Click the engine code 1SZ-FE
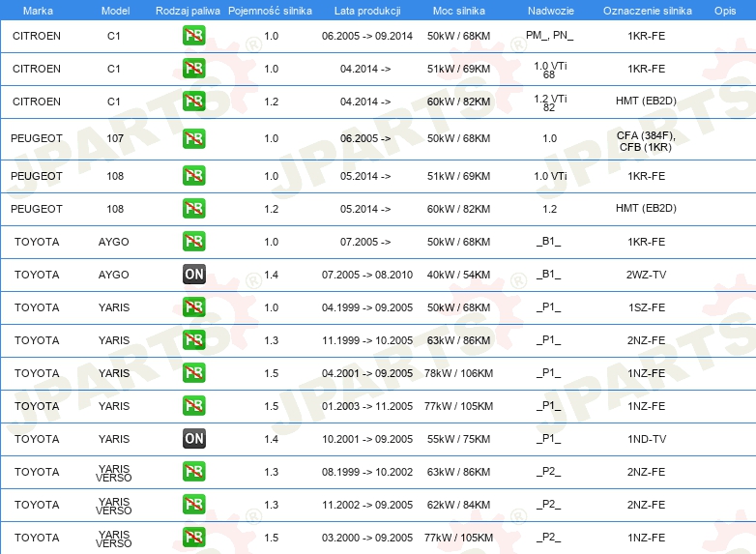The width and height of the screenshot is (756, 554). click(647, 307)
